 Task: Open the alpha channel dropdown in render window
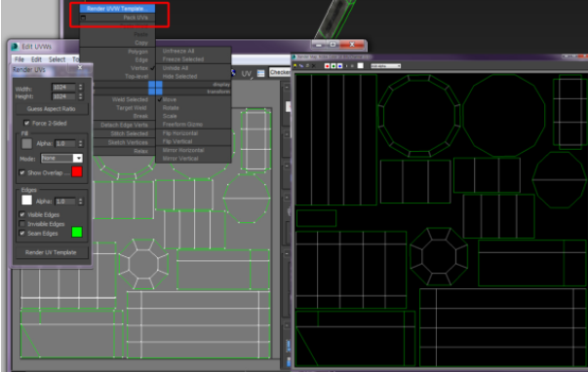385,66
